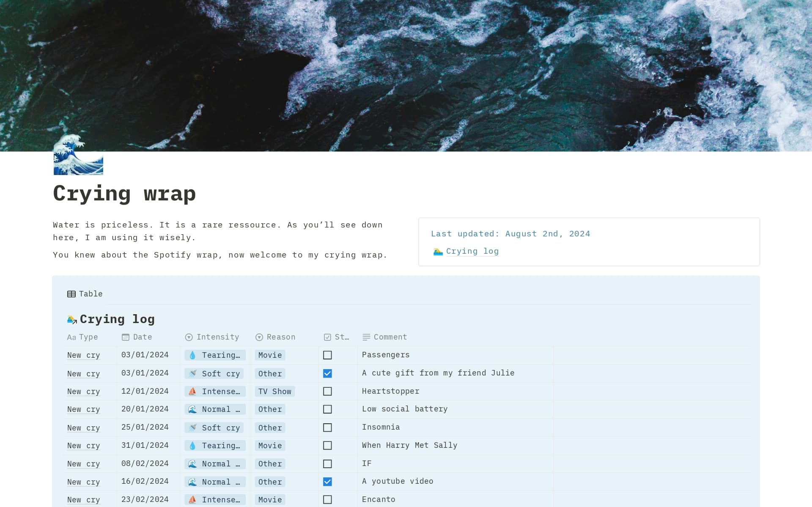Tick the checkbox in the Encanto row
The height and width of the screenshot is (507, 812).
(327, 500)
